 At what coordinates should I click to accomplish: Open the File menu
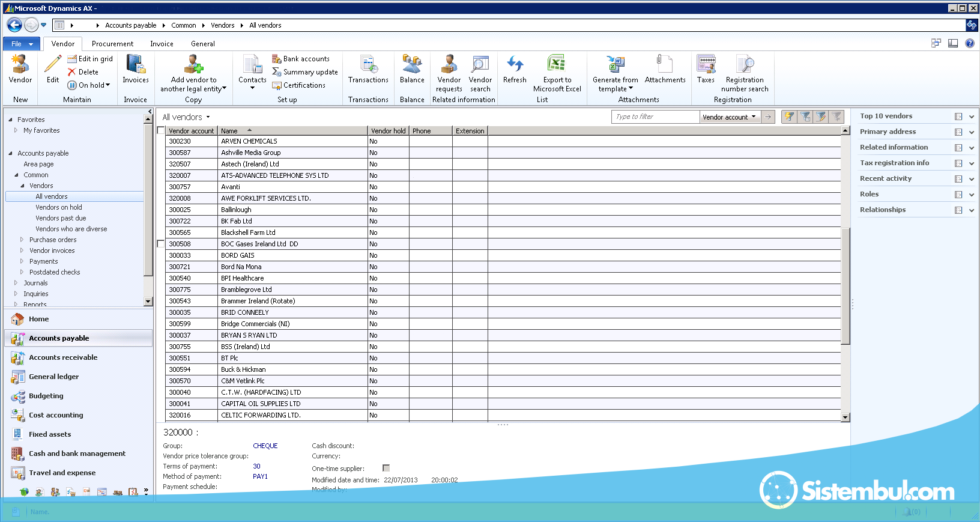point(22,44)
